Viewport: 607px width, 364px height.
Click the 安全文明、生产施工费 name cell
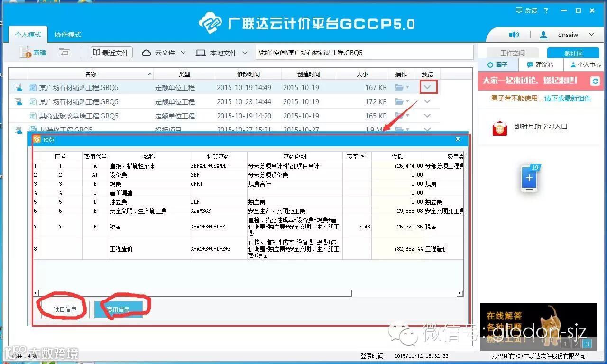[x=149, y=211]
